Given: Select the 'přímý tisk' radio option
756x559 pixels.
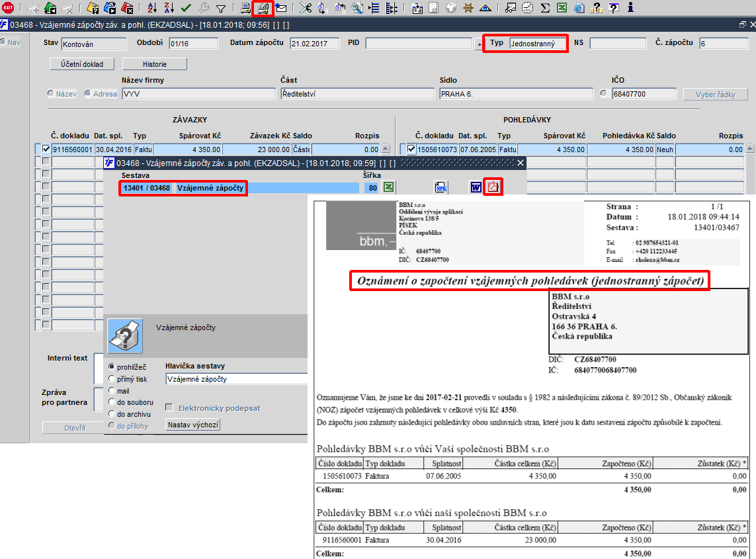Looking at the screenshot, I should point(112,378).
